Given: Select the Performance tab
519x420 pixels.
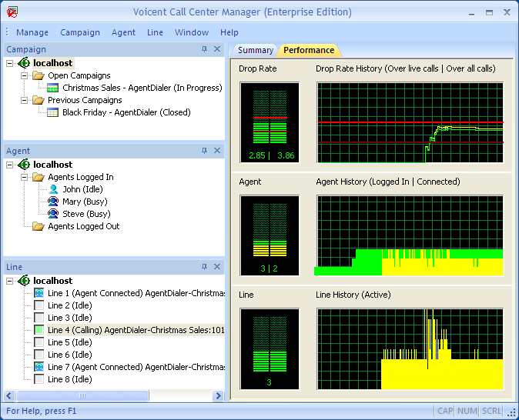Looking at the screenshot, I should (309, 50).
